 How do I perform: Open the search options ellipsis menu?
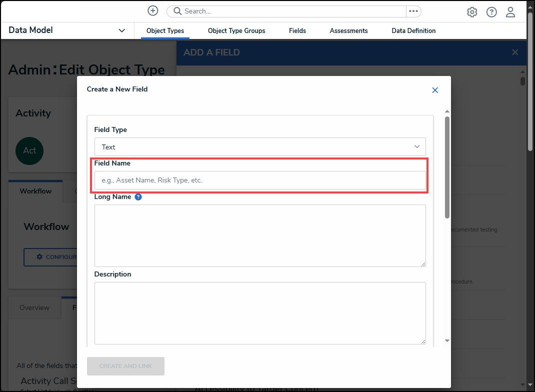[413, 11]
